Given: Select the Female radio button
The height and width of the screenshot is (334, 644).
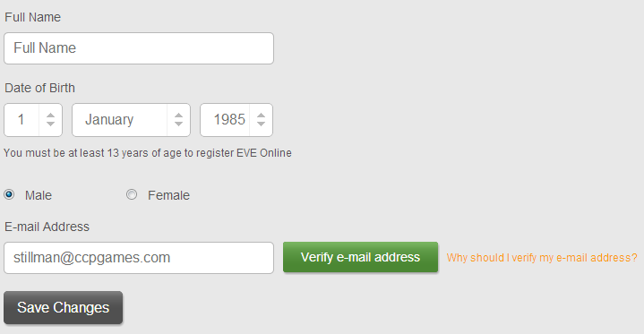Looking at the screenshot, I should point(132,194).
